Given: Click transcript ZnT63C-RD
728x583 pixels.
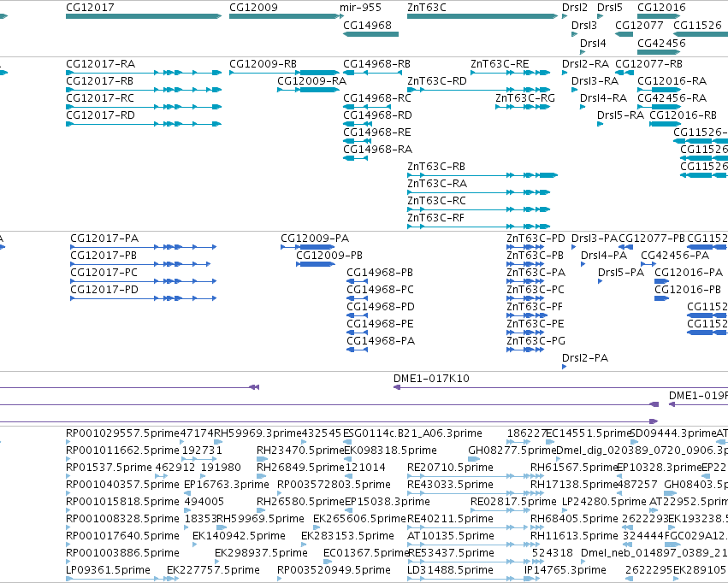Looking at the screenshot, I should (x=437, y=80).
